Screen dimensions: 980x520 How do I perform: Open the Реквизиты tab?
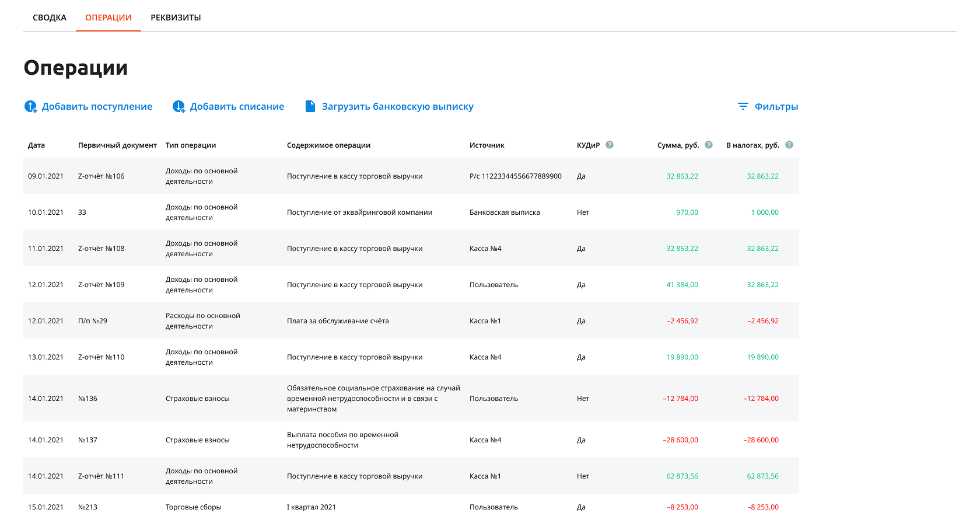[176, 18]
